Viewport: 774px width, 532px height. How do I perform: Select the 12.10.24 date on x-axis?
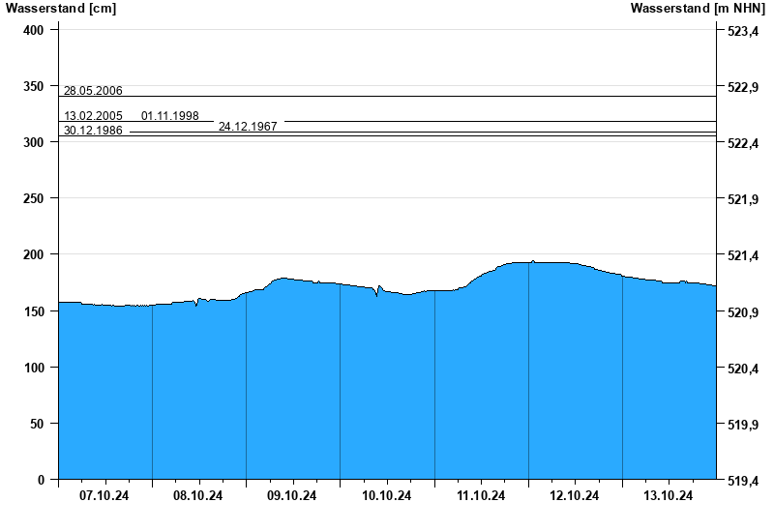coord(575,496)
